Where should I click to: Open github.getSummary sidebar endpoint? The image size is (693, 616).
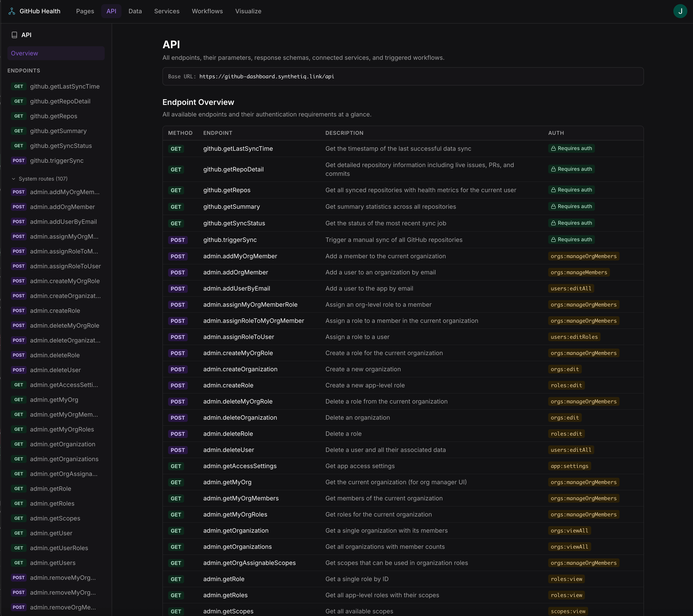(56, 131)
